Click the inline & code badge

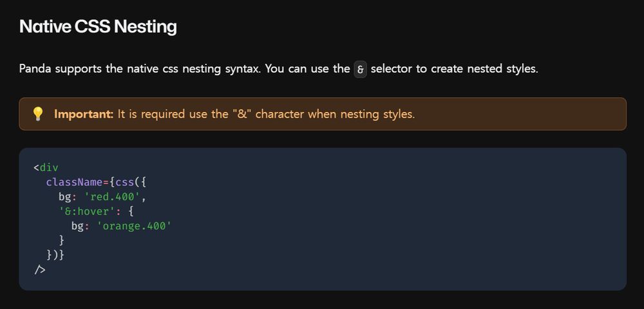[360, 70]
